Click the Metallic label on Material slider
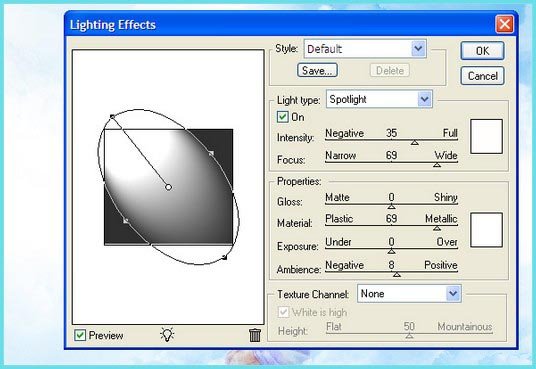This screenshot has height=369, width=536. click(x=441, y=219)
